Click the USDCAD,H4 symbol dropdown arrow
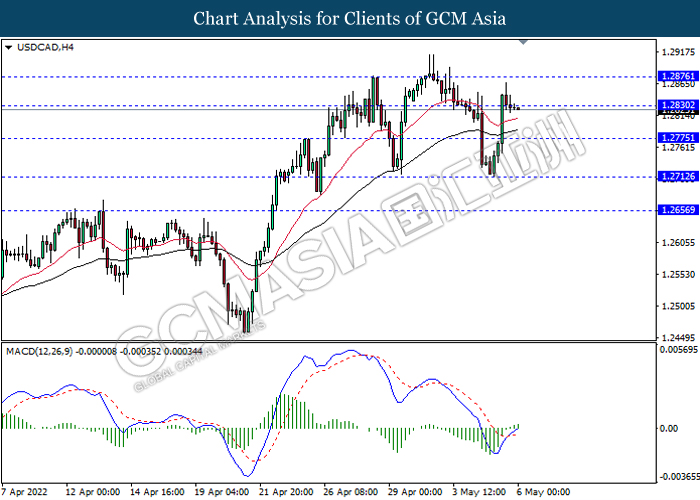Image resolution: width=700 pixels, height=500 pixels. coord(8,47)
